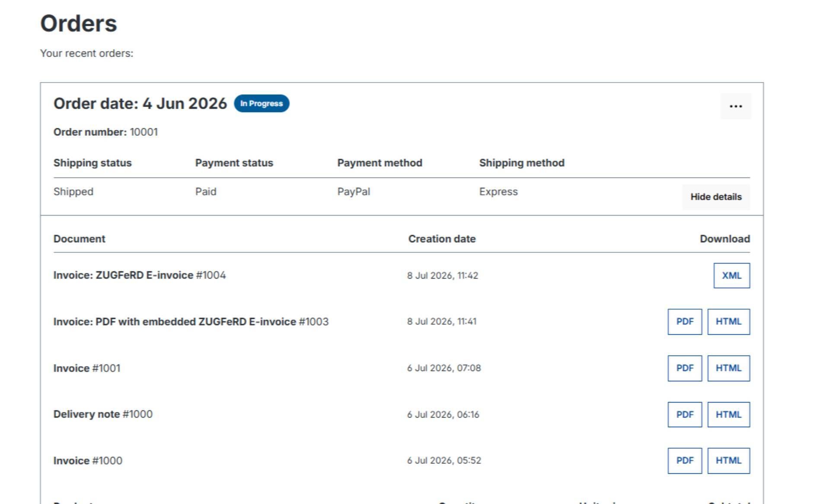Click the Order date 4 Jun 2026 heading
This screenshot has width=830, height=504.
pyautogui.click(x=140, y=104)
